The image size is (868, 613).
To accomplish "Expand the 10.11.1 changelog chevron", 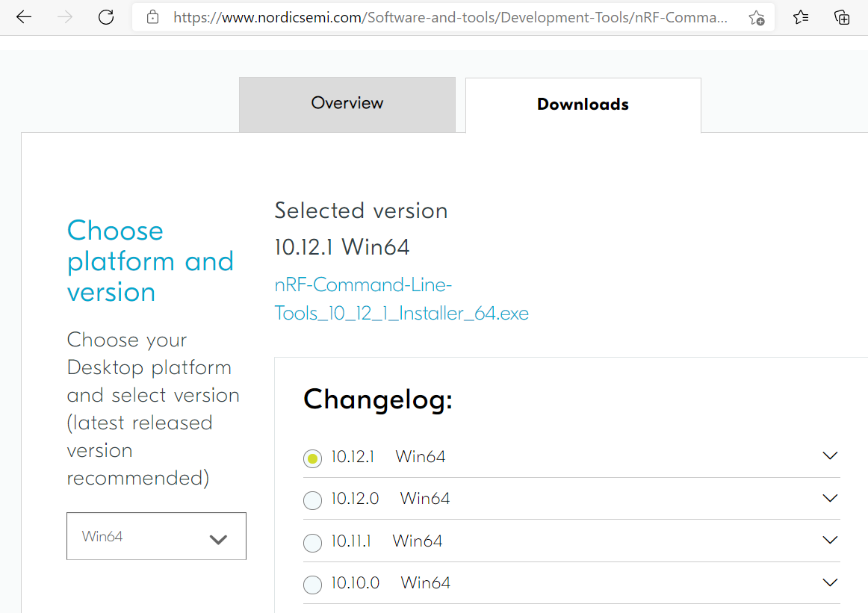I will [x=829, y=540].
